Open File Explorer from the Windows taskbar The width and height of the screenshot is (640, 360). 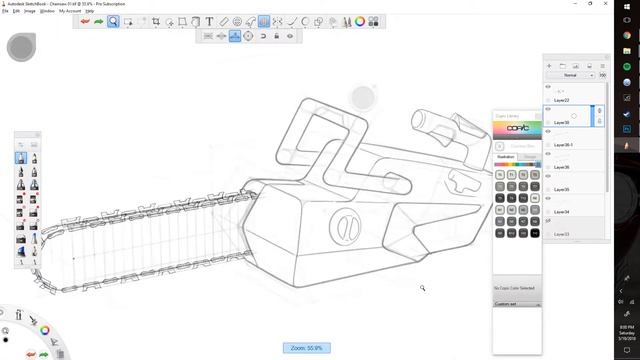[627, 51]
